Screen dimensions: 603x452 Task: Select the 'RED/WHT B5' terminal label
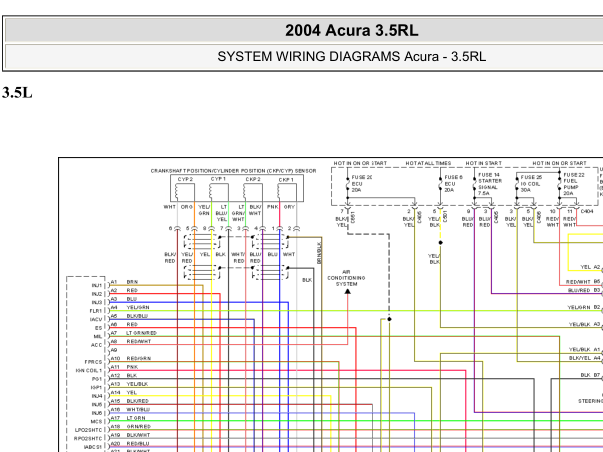click(583, 282)
